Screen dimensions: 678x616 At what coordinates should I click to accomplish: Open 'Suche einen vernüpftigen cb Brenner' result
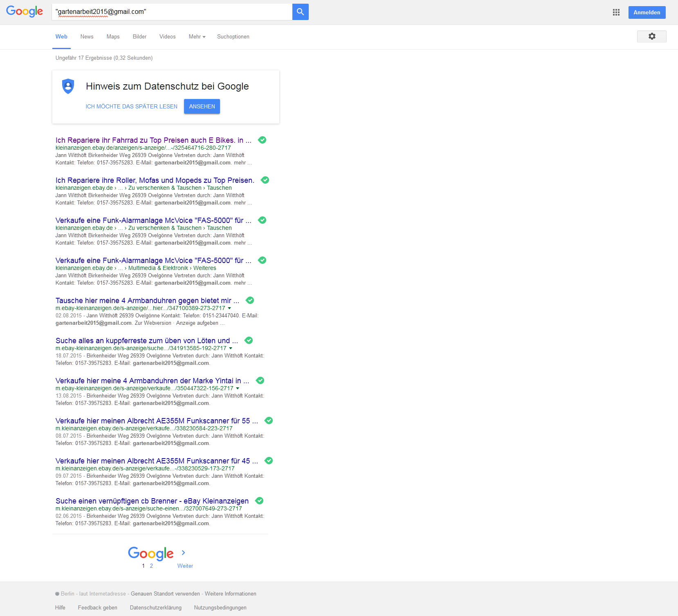(x=152, y=501)
